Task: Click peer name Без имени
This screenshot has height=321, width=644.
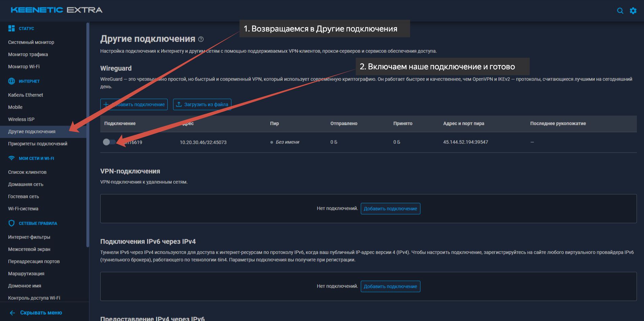Action: [x=287, y=142]
